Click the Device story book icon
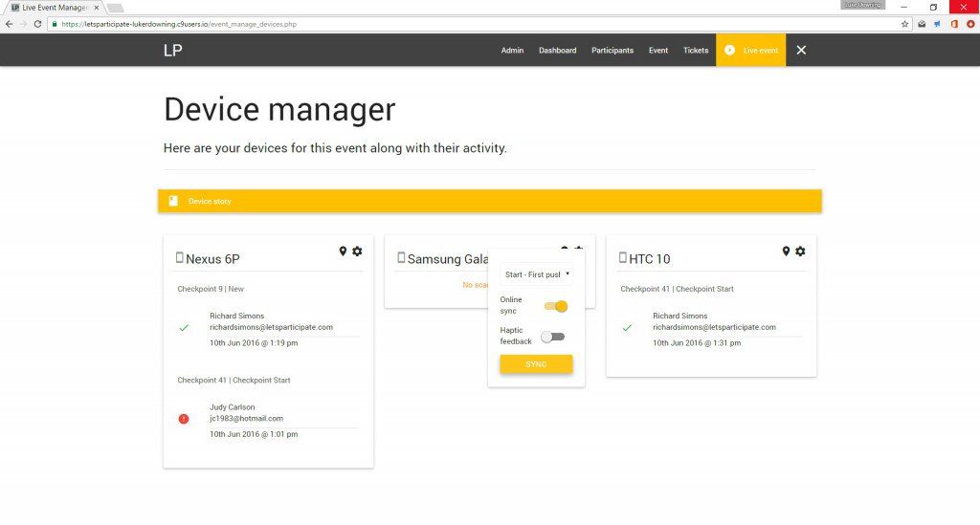Viewport: 980px width, 525px height. (173, 201)
